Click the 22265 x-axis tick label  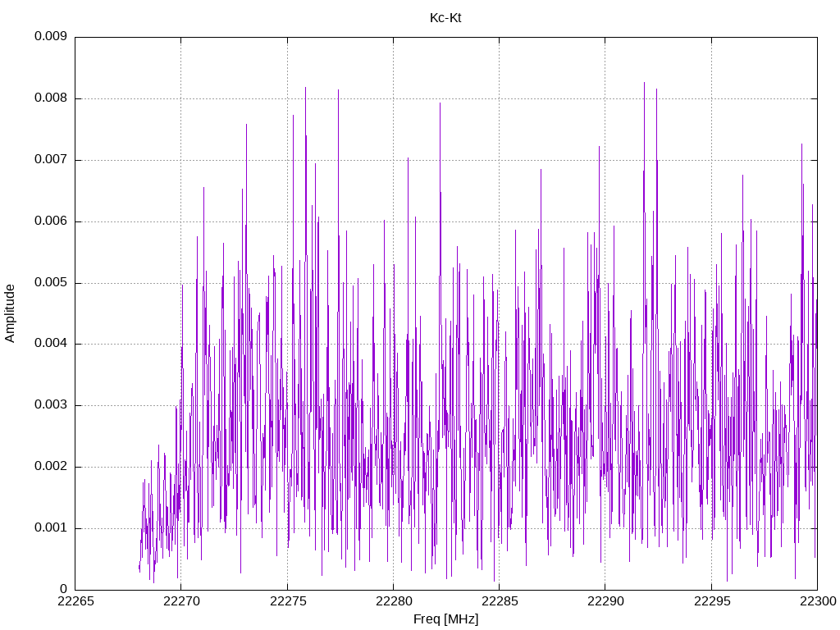[75, 601]
